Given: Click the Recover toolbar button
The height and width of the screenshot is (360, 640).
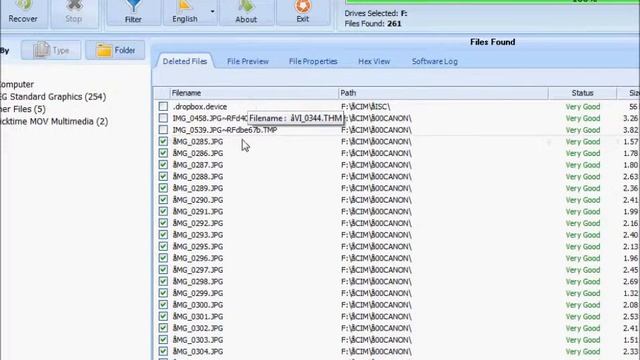Looking at the screenshot, I should coord(23,13).
